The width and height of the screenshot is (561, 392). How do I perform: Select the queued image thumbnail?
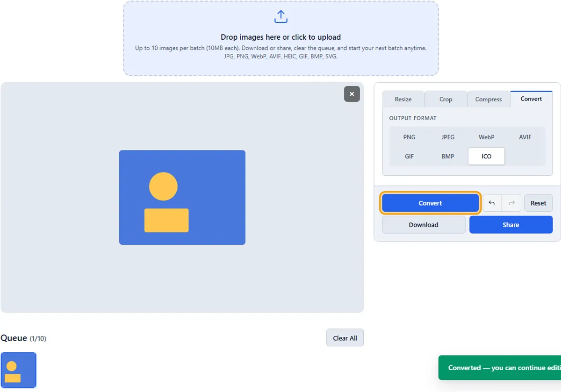(18, 370)
